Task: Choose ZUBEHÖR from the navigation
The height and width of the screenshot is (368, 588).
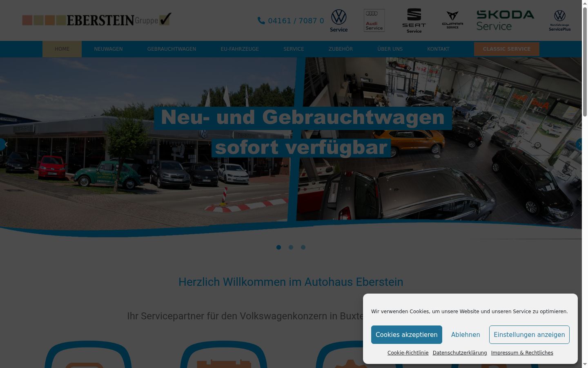Action: coord(341,49)
